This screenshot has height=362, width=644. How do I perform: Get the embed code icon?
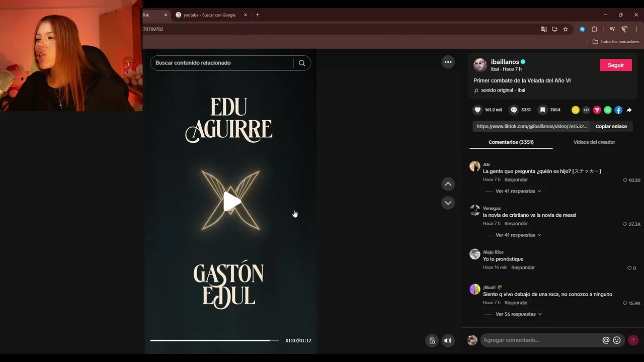click(586, 110)
